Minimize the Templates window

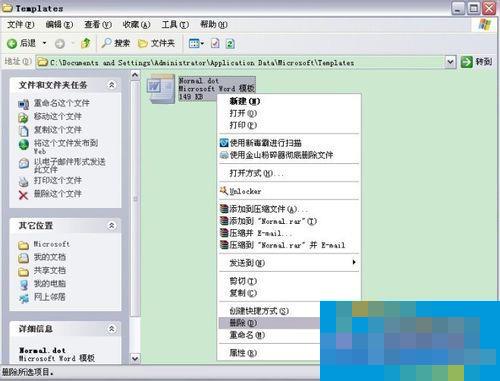coord(458,8)
